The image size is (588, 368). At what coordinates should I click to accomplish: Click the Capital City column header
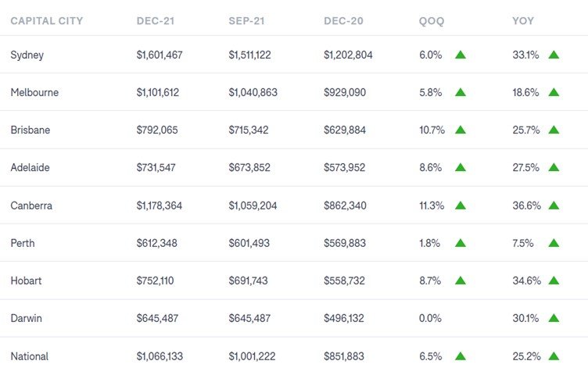click(x=47, y=21)
